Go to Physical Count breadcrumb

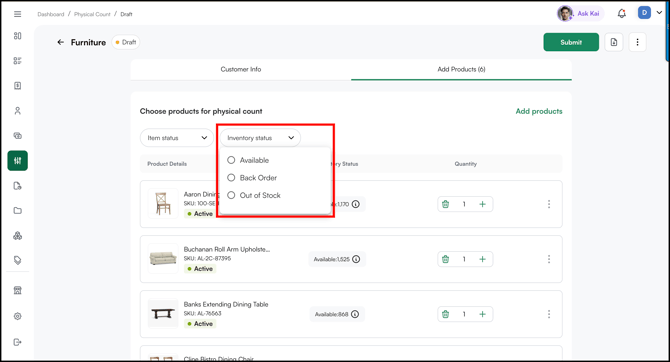pos(92,14)
